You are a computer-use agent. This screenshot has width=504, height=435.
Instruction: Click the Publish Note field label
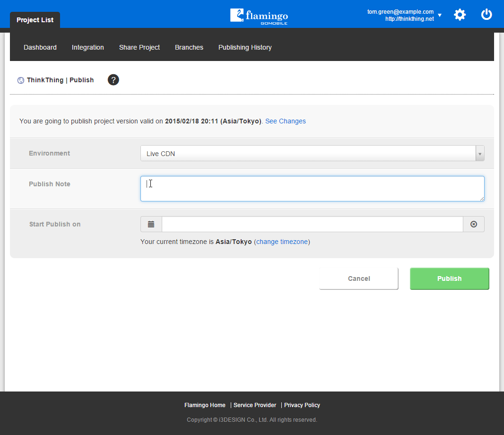[x=50, y=184]
